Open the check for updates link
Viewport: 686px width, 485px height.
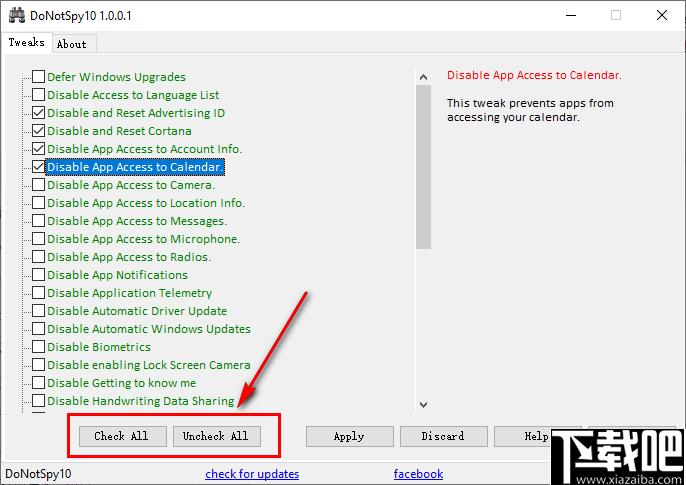point(252,474)
